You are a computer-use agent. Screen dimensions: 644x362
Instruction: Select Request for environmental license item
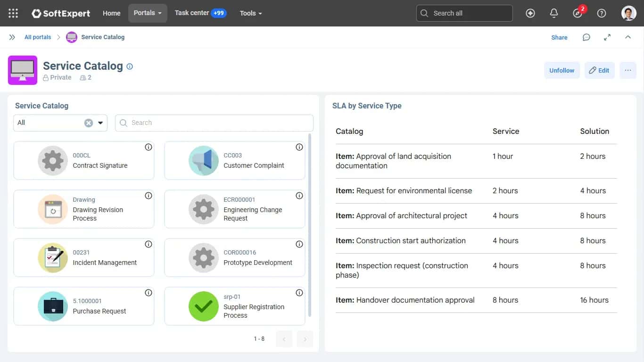(x=404, y=191)
